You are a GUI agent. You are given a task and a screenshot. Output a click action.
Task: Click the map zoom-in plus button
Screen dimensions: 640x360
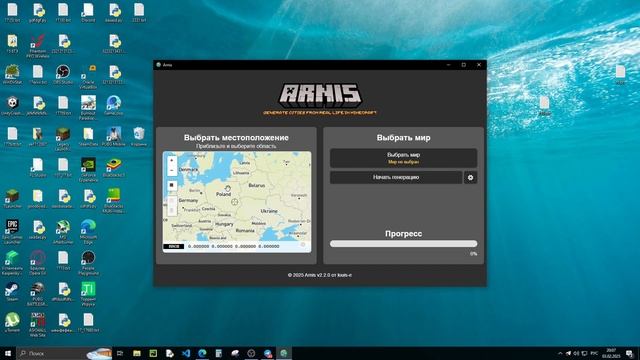[171, 160]
